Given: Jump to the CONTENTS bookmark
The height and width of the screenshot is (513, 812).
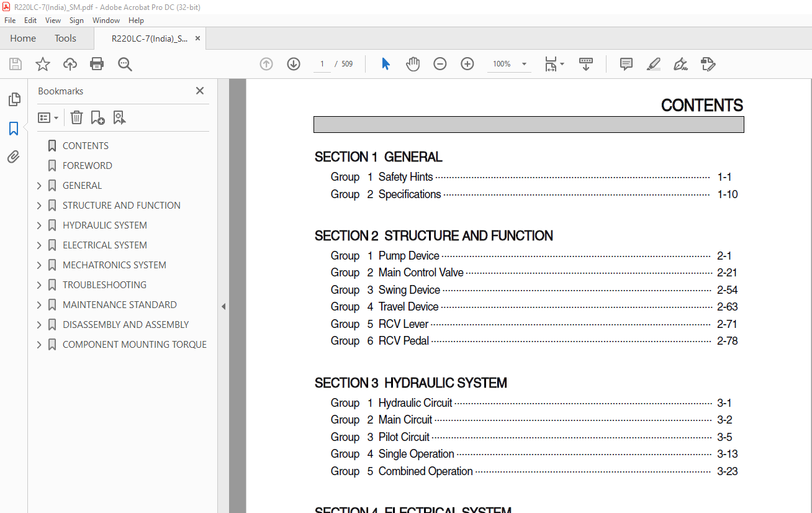Looking at the screenshot, I should [86, 146].
